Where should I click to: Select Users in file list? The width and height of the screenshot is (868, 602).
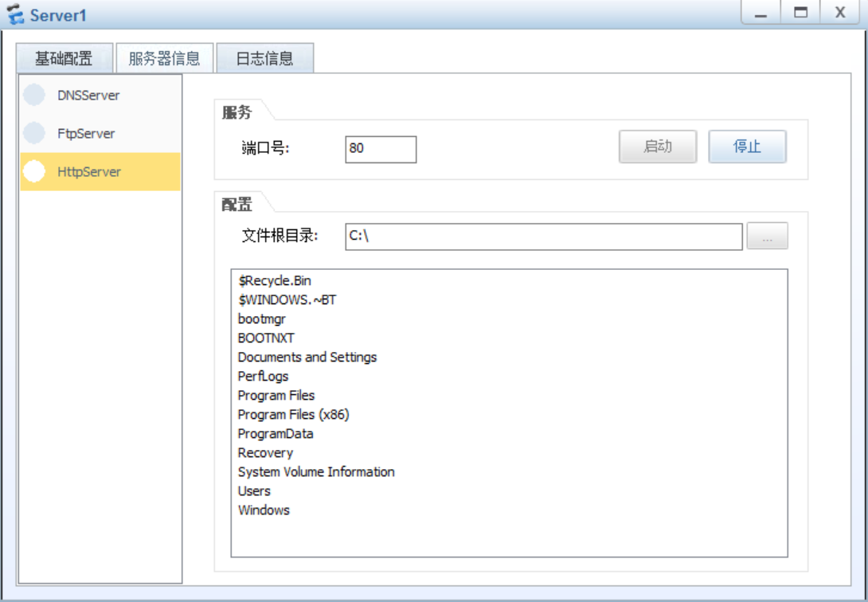(x=254, y=491)
